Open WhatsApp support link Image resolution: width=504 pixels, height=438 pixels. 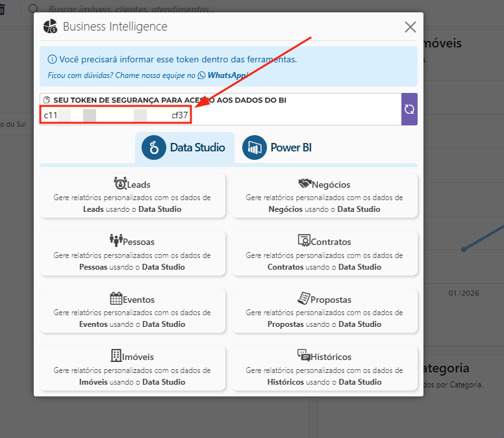click(x=222, y=75)
